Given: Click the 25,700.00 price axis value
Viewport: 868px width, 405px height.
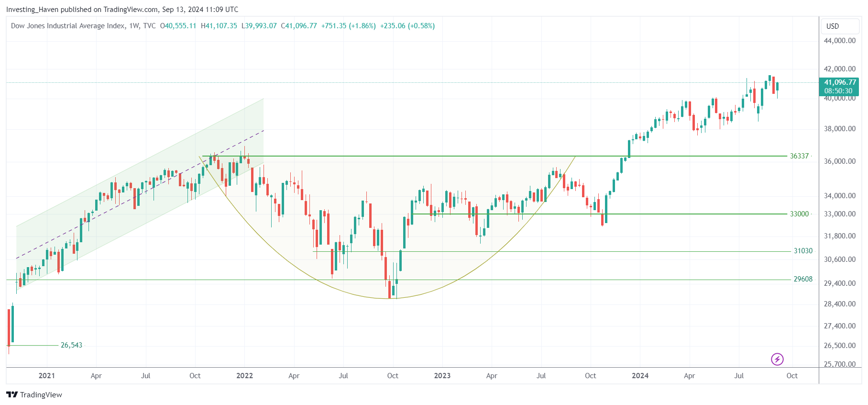Looking at the screenshot, I should click(840, 364).
